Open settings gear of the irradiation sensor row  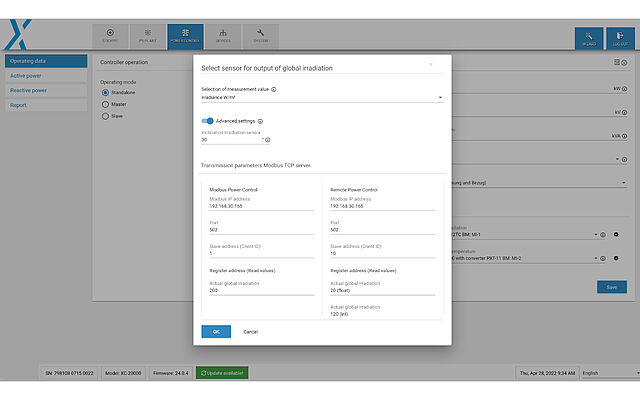click(x=616, y=234)
